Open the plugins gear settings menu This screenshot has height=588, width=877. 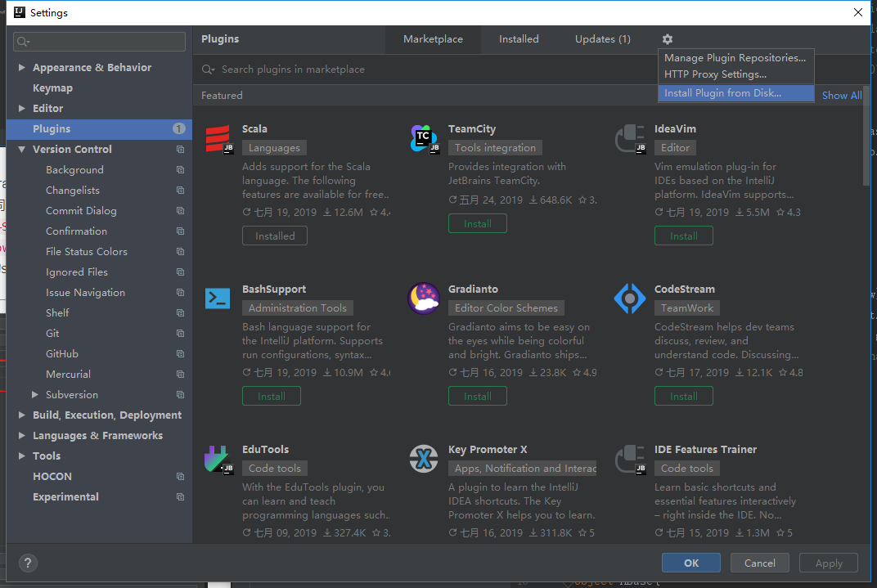[x=667, y=38]
